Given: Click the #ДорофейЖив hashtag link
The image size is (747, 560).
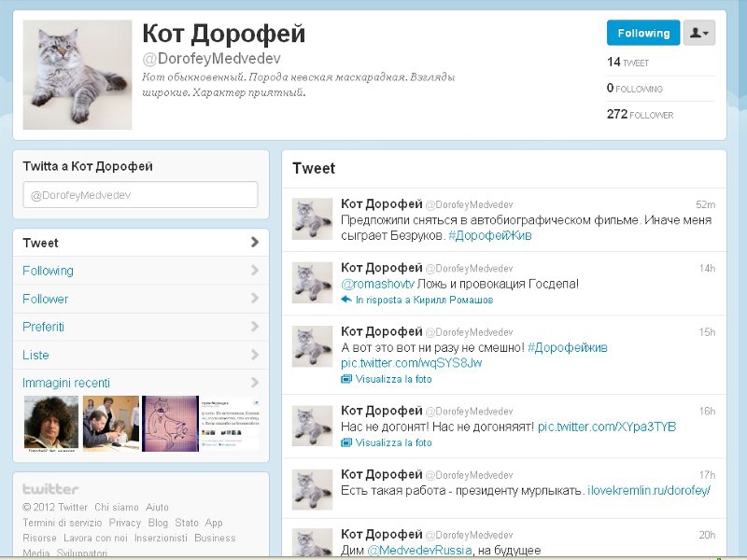Looking at the screenshot, I should point(490,235).
